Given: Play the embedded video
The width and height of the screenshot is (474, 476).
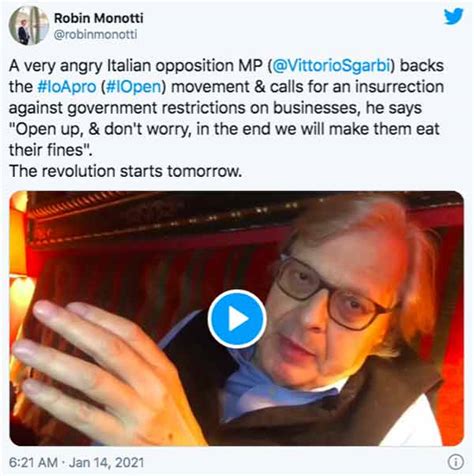Looking at the screenshot, I should (237, 319).
